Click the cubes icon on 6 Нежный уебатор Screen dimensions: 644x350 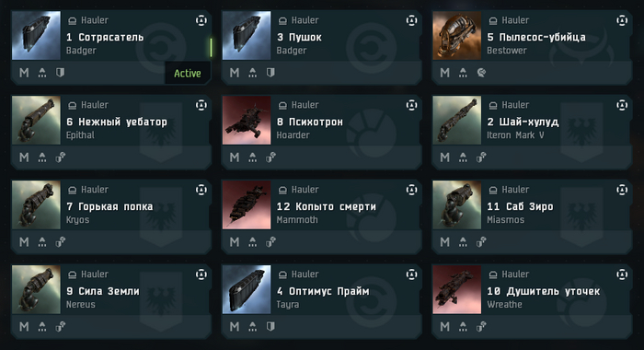(x=61, y=157)
